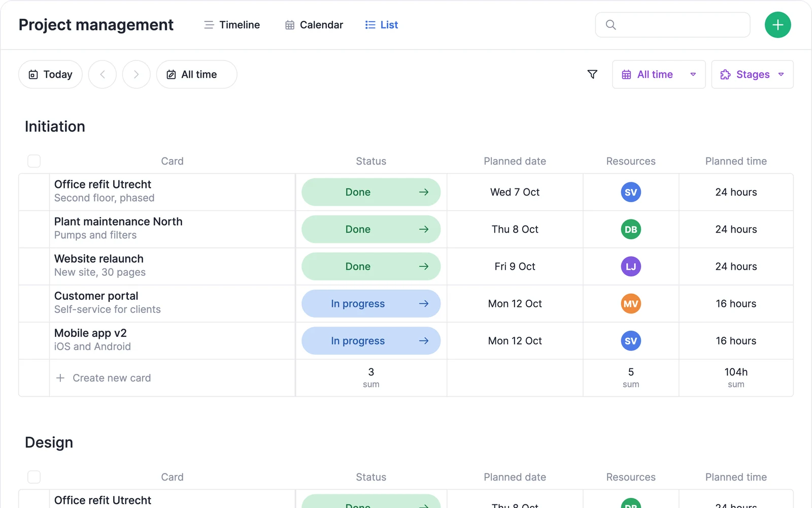Screen dimensions: 812x508
Task: Switch to the Timeline view
Action: [232, 25]
